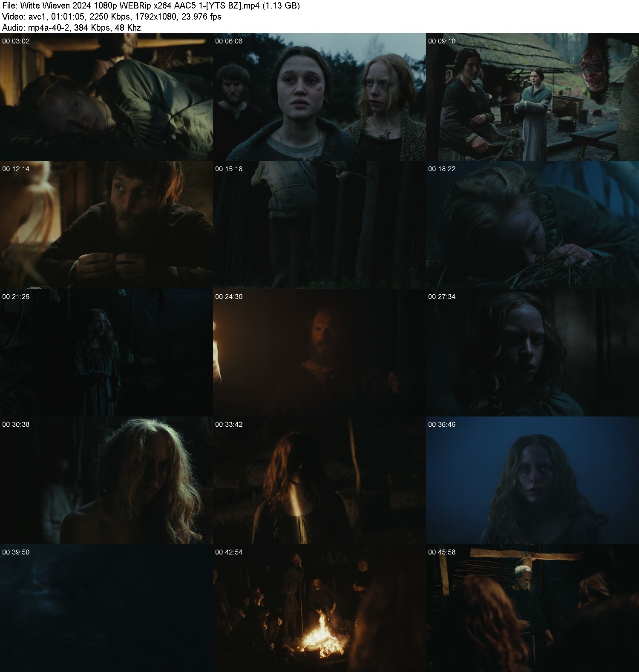This screenshot has height=672, width=639.
Task: Click the 00:36:46 timestamp label
Action: [x=442, y=425]
